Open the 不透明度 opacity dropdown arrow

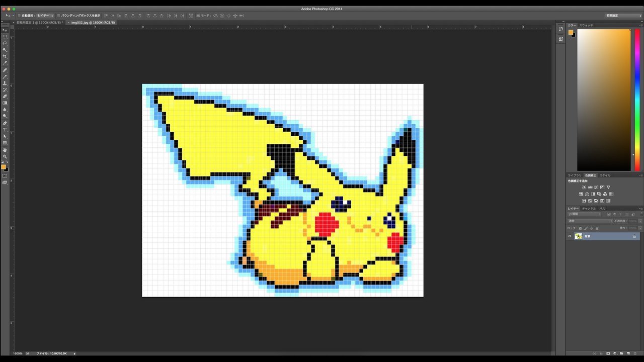click(x=640, y=221)
